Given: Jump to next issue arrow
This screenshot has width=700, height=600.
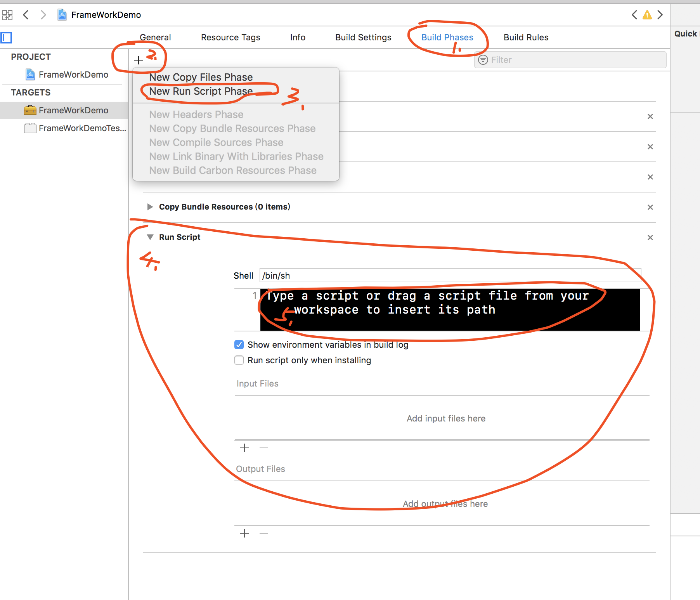Looking at the screenshot, I should 660,15.
